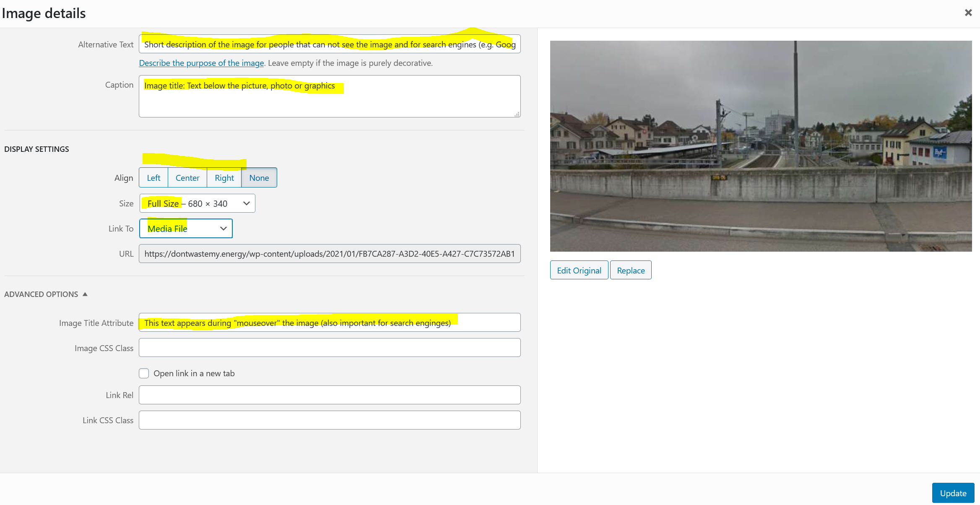Screen dimensions: 980x505
Task: Collapse Advanced Options triangle
Action: [85, 294]
